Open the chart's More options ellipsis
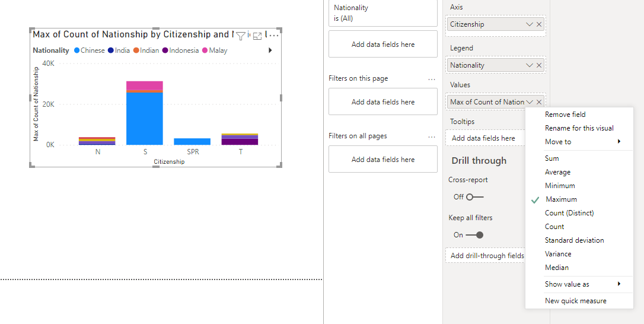The width and height of the screenshot is (644, 324). pos(275,36)
